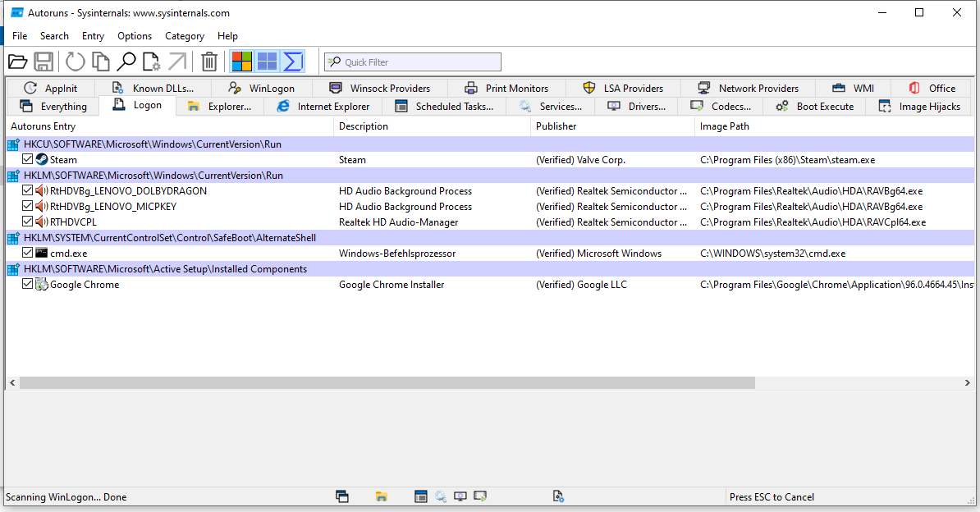Uncheck the cmd.exe entry

(28, 253)
